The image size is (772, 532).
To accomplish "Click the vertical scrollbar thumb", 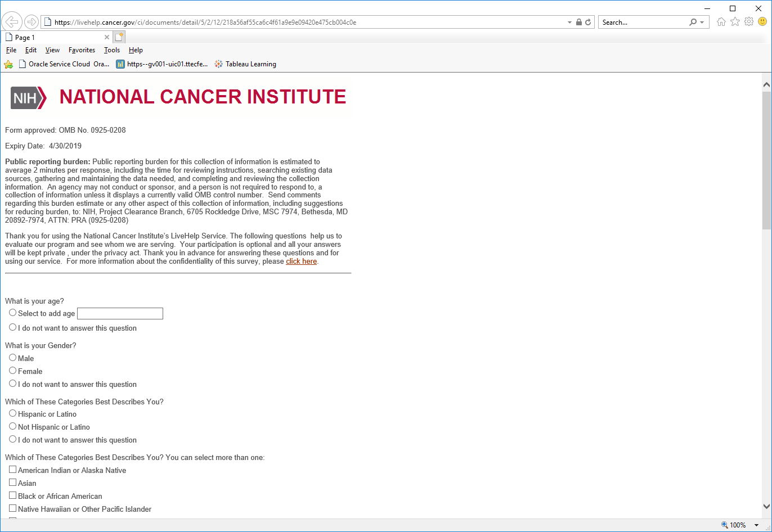I will (766, 160).
